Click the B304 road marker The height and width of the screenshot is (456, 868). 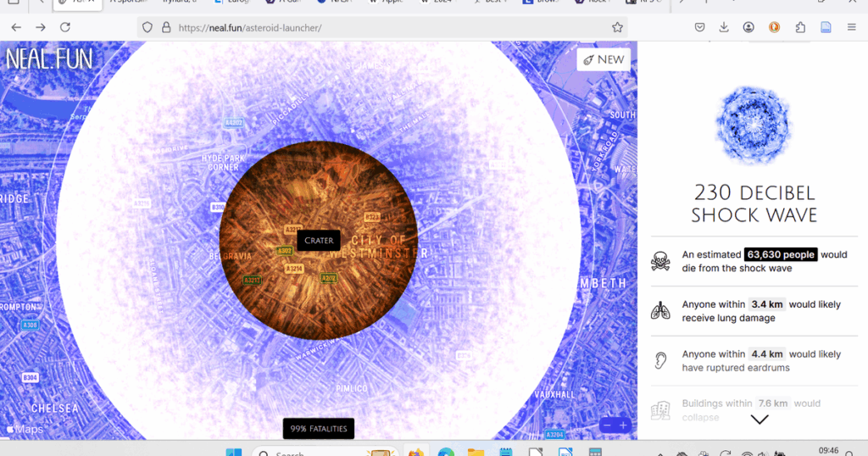click(30, 377)
